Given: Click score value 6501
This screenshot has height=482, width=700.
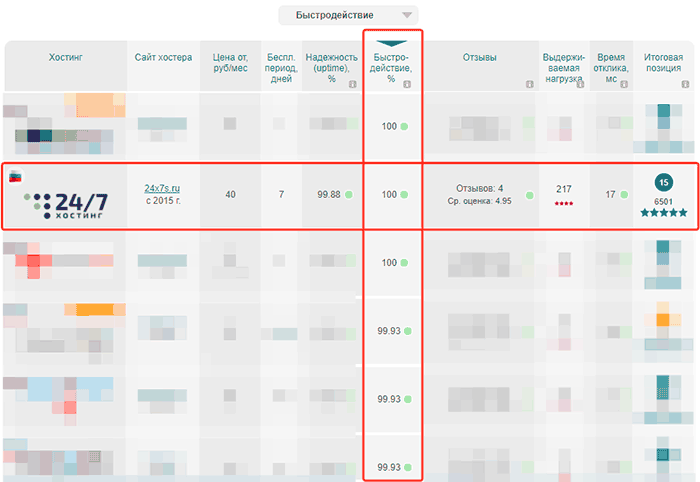Looking at the screenshot, I should (663, 202).
